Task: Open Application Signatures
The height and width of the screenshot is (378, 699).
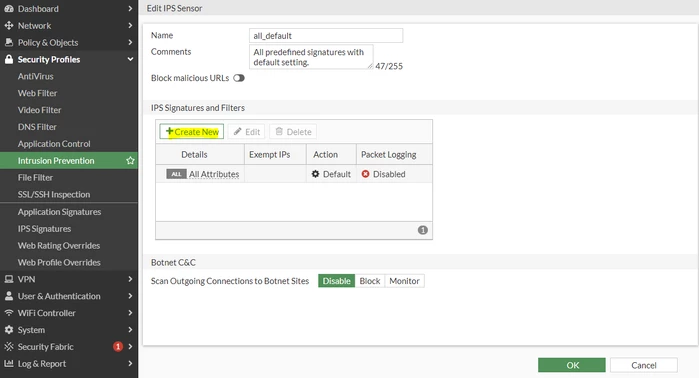Action: [x=59, y=212]
